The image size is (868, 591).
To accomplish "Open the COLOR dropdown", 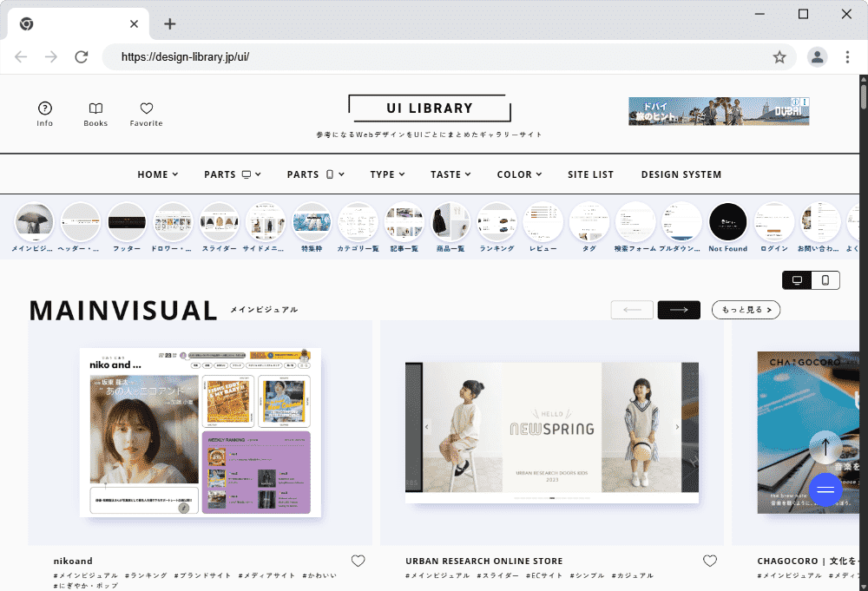I will click(x=519, y=174).
